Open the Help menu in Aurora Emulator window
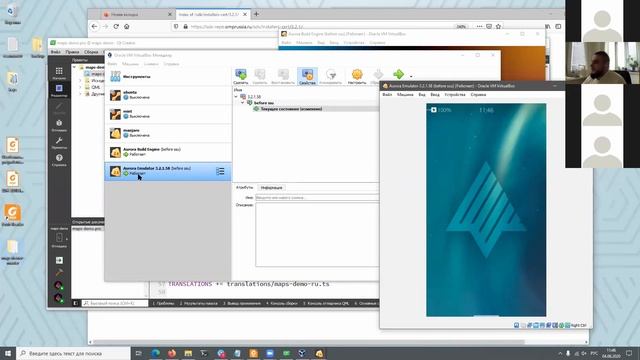 [478, 95]
